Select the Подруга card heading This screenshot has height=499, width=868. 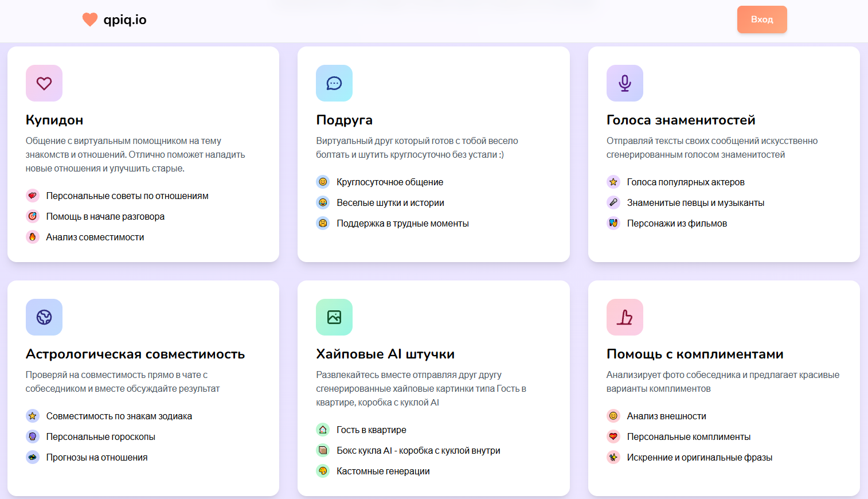[345, 120]
